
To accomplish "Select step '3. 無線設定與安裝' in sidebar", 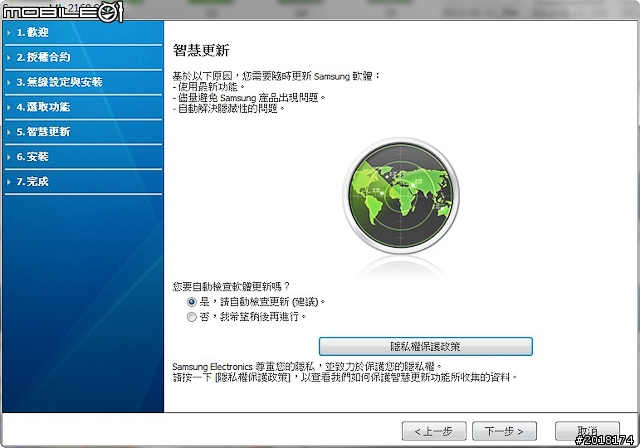I will coord(83,82).
